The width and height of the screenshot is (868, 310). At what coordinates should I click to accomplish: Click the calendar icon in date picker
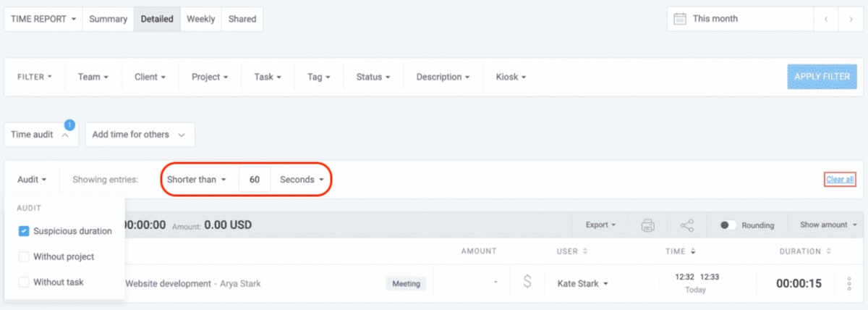(680, 19)
